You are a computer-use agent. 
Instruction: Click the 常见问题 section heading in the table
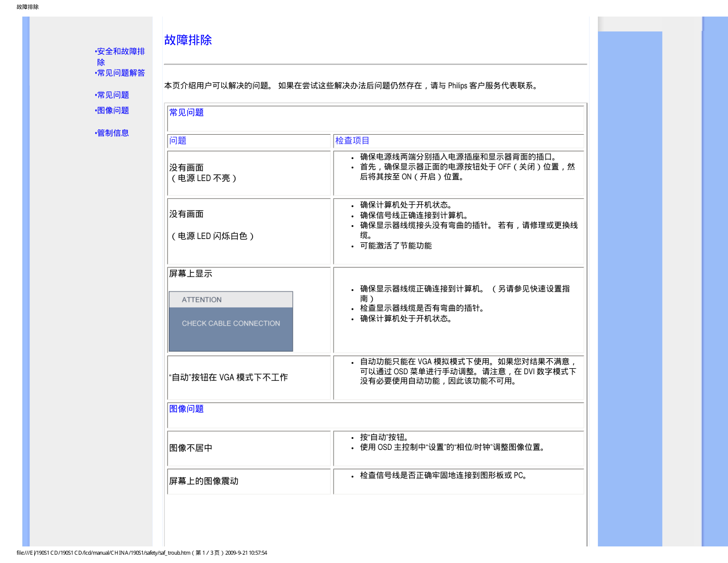(x=186, y=113)
